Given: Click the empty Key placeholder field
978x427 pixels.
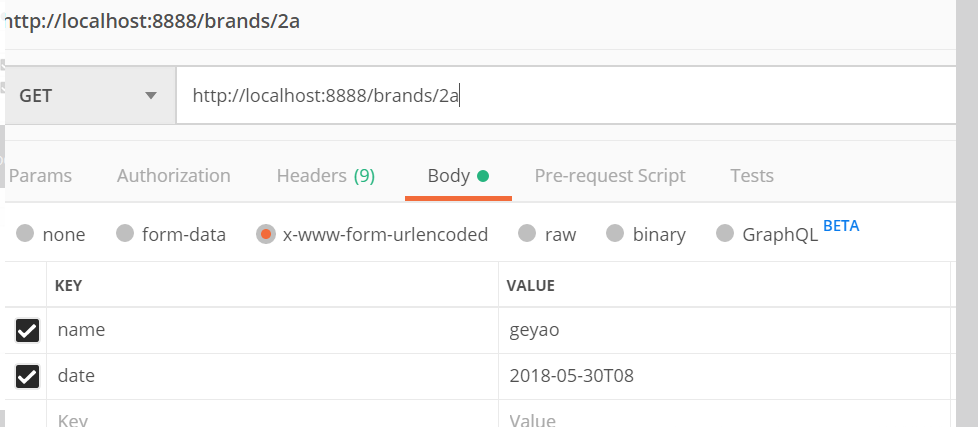Looking at the screenshot, I should (x=270, y=419).
